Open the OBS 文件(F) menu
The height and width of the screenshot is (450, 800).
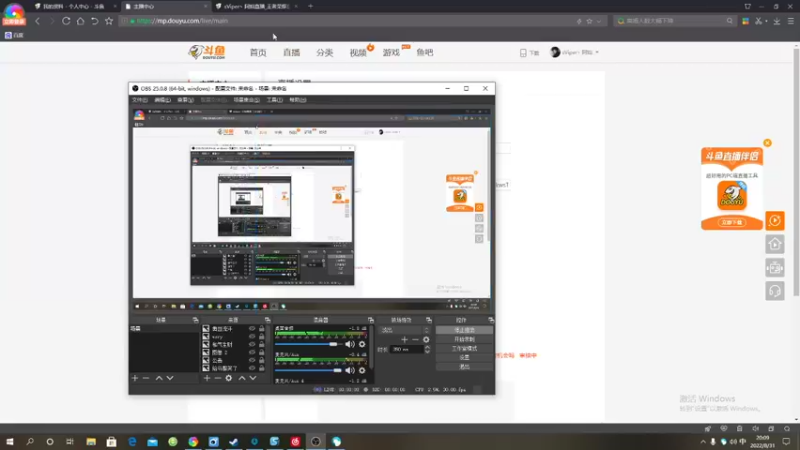140,100
